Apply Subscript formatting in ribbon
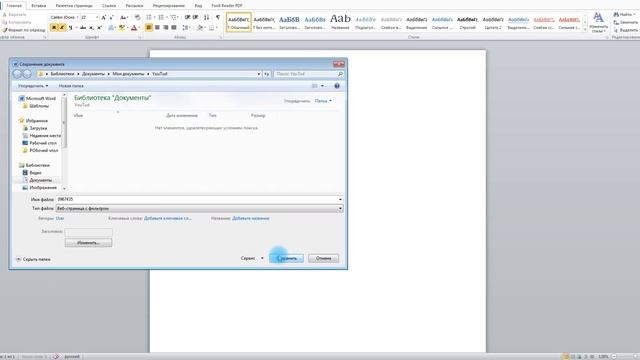Image resolution: width=640 pixels, height=360 pixels. click(91, 27)
